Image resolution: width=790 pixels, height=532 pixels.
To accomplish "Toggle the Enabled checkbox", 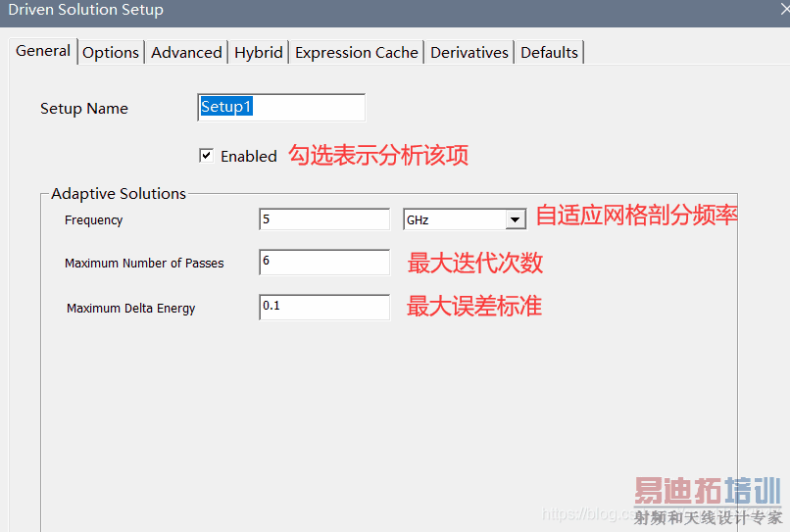I will [206, 155].
